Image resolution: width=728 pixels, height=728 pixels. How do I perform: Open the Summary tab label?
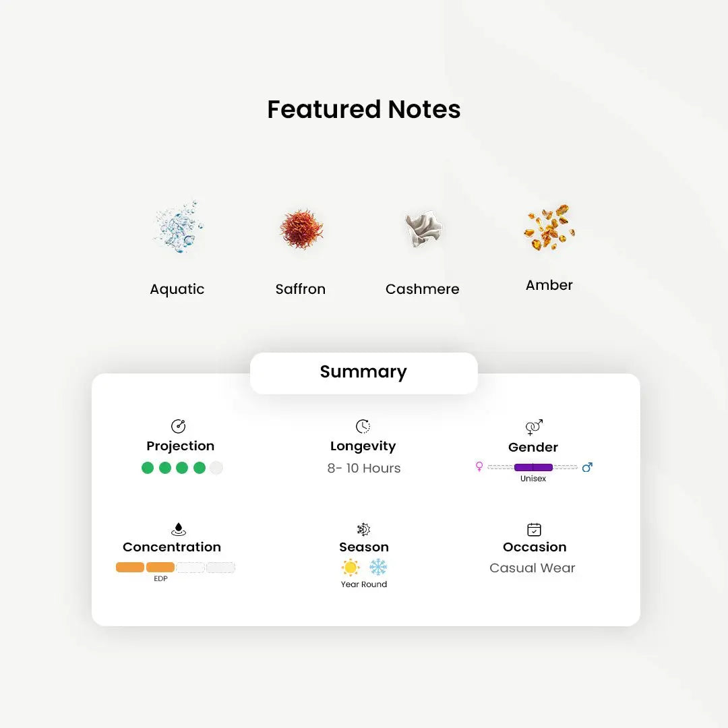click(x=363, y=373)
